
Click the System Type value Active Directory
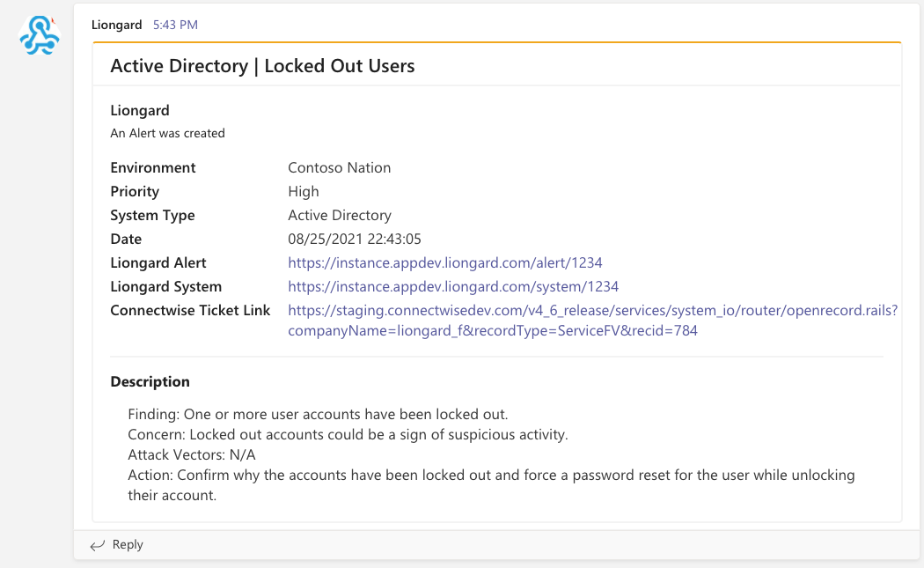click(x=340, y=215)
